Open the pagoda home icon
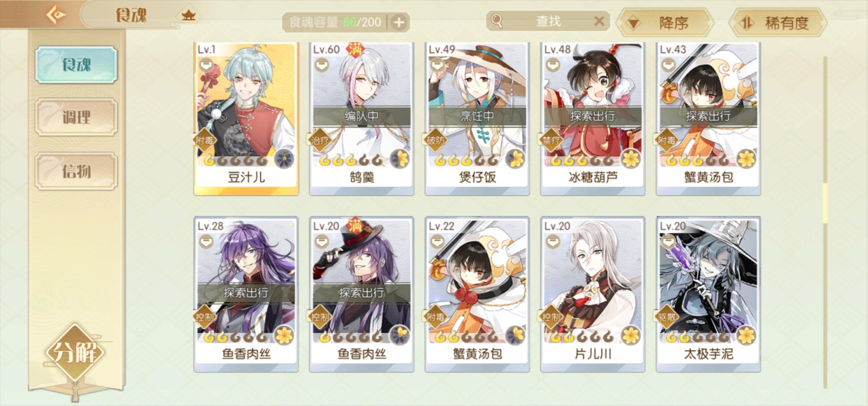This screenshot has width=868, height=406. pos(188,15)
